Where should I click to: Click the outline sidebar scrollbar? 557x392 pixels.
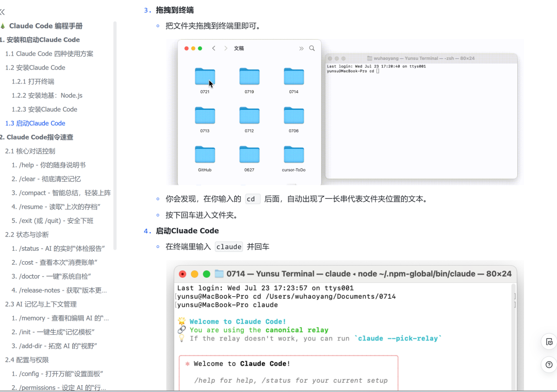114,135
